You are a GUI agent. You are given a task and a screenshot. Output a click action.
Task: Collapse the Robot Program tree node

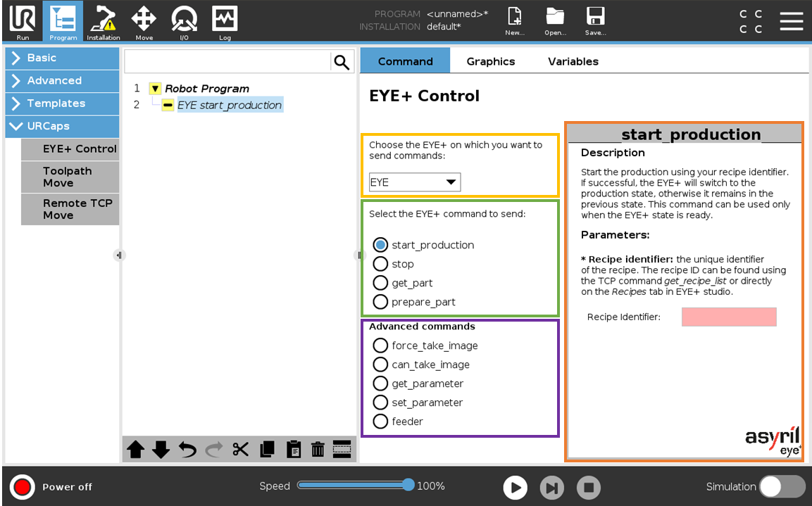pos(155,89)
